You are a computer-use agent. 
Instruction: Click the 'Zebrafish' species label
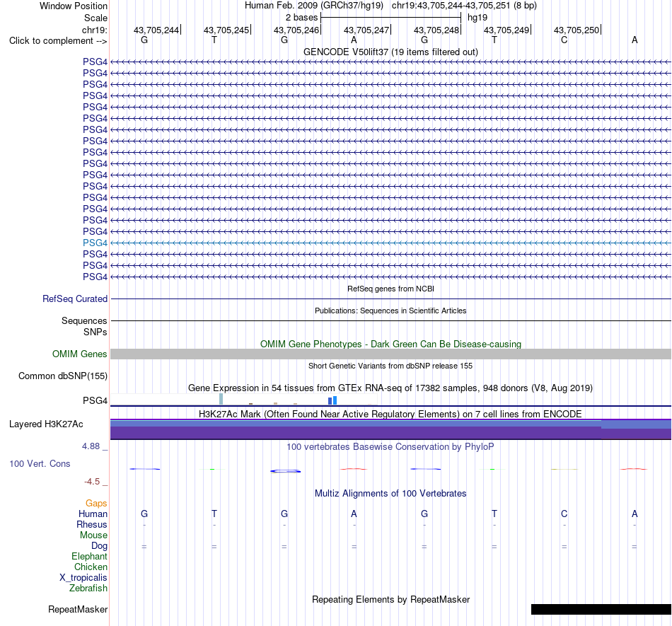(88, 589)
